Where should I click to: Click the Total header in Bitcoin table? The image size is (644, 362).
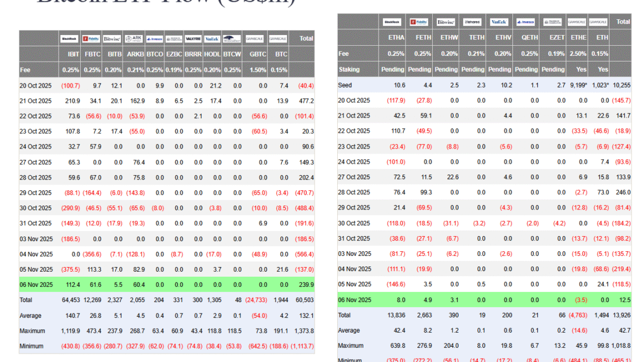pyautogui.click(x=306, y=39)
